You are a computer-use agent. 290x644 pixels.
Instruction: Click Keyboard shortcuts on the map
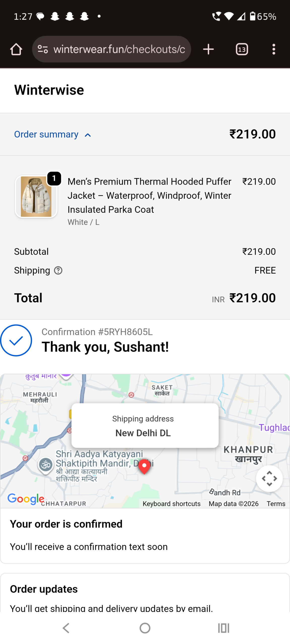click(171, 504)
